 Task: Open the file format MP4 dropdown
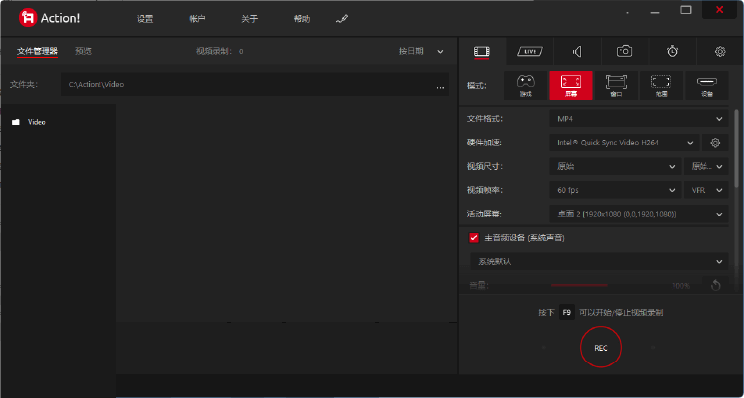[639, 119]
